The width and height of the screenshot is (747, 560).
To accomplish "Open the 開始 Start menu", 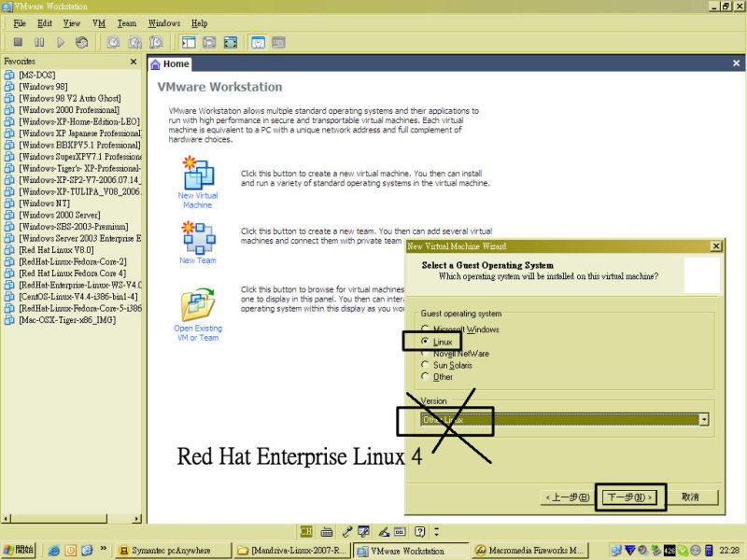I will pos(19,550).
